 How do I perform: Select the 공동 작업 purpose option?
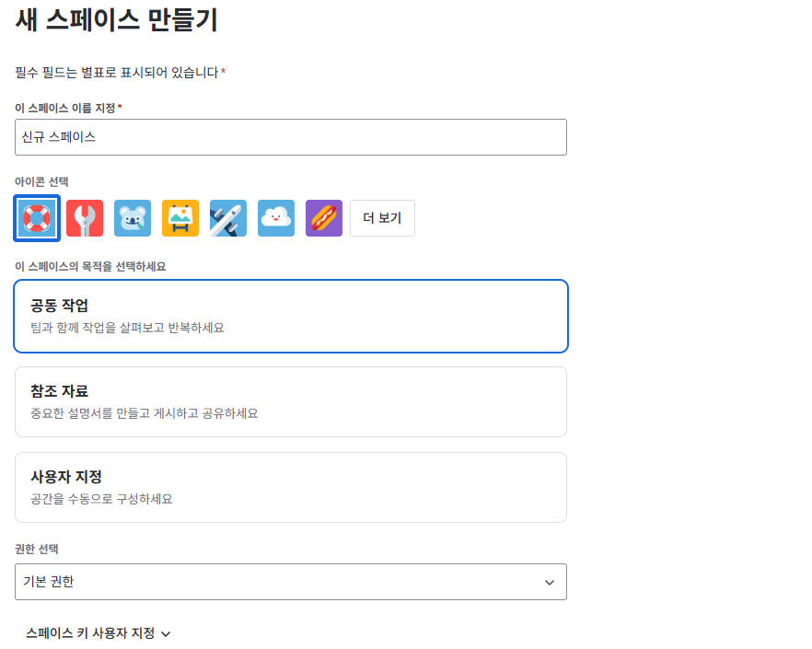pos(291,316)
